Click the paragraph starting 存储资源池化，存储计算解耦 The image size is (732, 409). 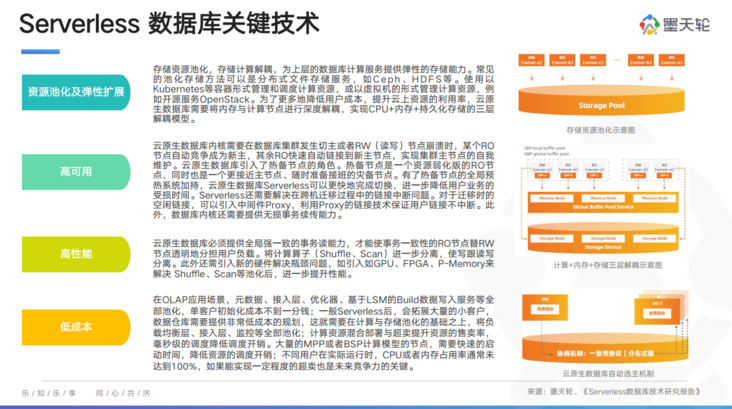coord(323,94)
